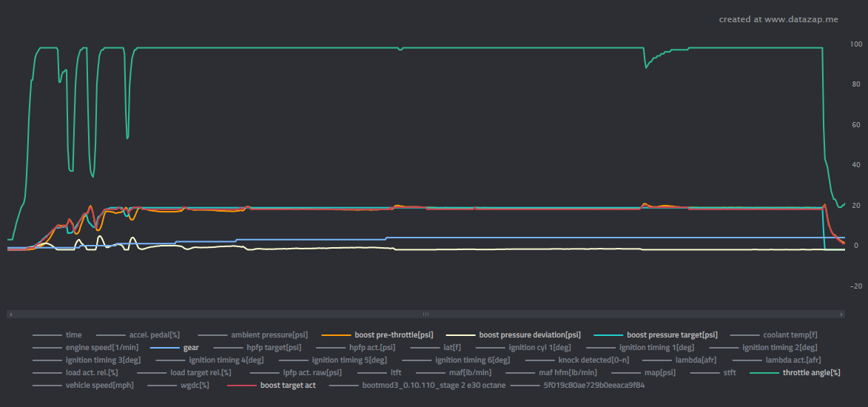
Task: Click the scrollbar center grip handle
Action: (425, 314)
